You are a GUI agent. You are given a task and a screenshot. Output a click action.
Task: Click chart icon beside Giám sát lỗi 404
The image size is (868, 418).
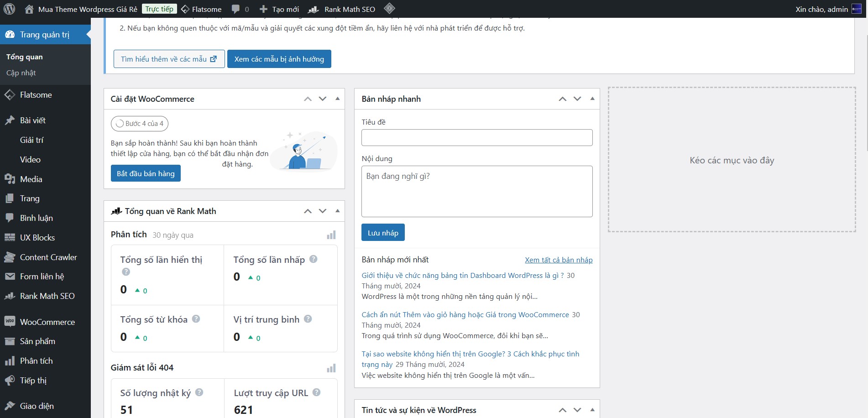[331, 368]
